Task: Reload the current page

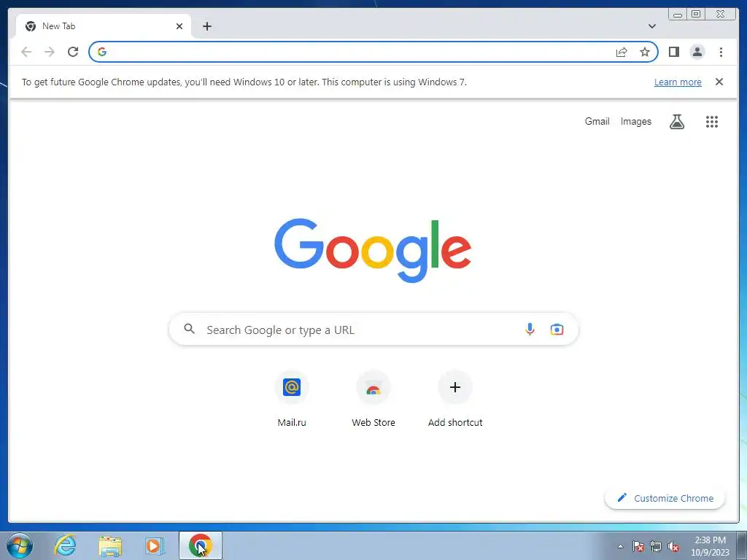Action: pyautogui.click(x=73, y=52)
